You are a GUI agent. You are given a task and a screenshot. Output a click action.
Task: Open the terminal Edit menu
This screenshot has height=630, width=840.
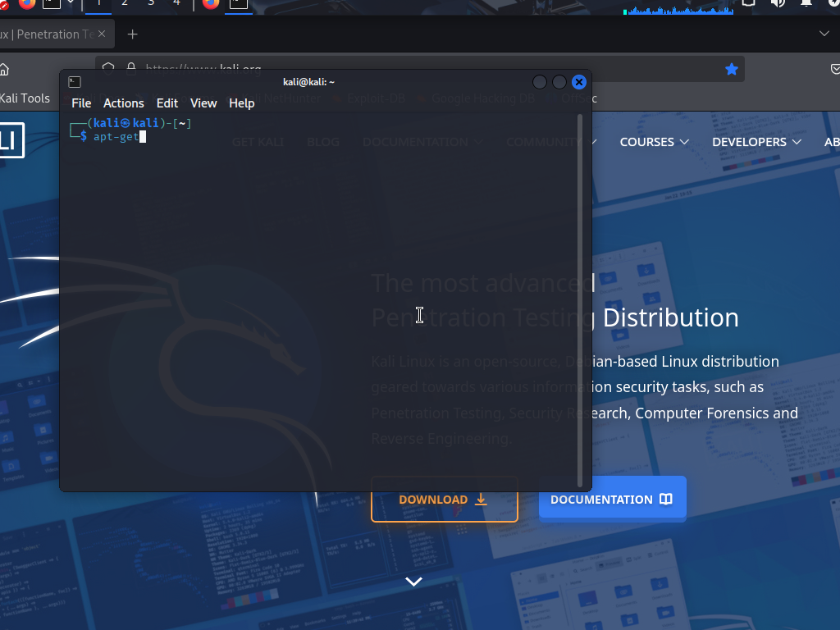[x=167, y=103]
